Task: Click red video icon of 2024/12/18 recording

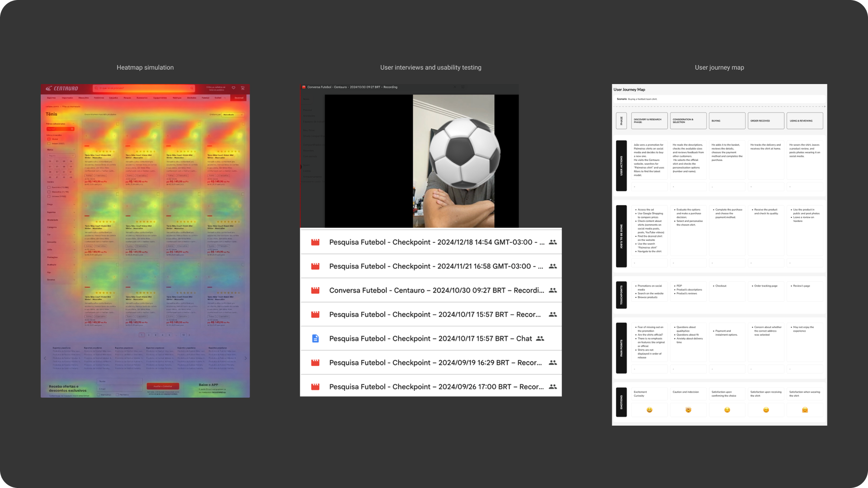Action: tap(316, 242)
